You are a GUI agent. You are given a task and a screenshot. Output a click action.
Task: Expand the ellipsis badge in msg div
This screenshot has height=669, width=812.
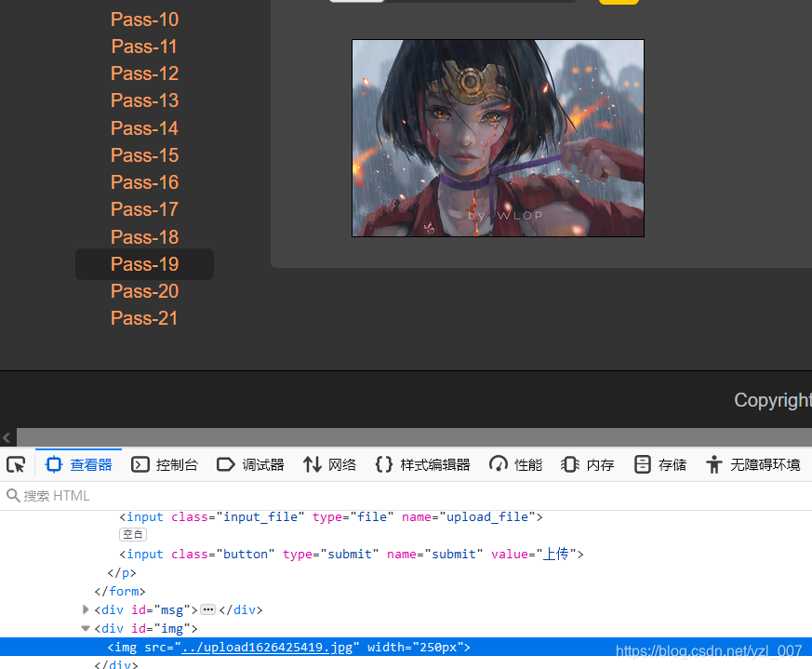pyautogui.click(x=207, y=609)
